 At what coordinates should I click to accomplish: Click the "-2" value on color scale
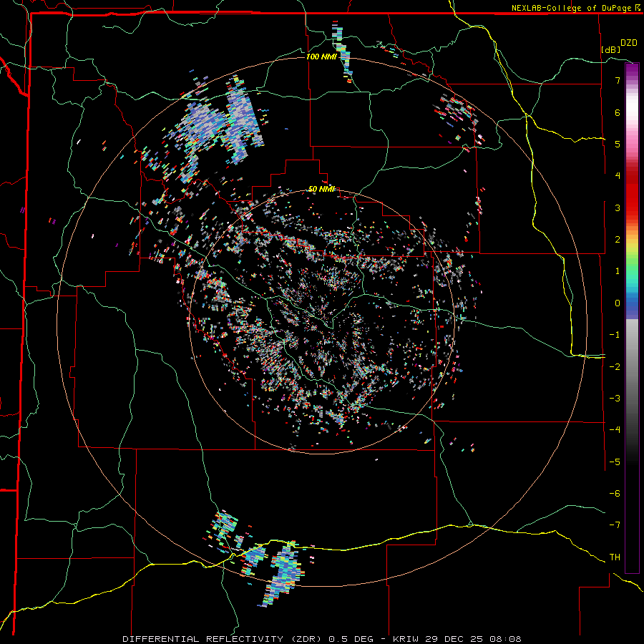[x=615, y=367]
